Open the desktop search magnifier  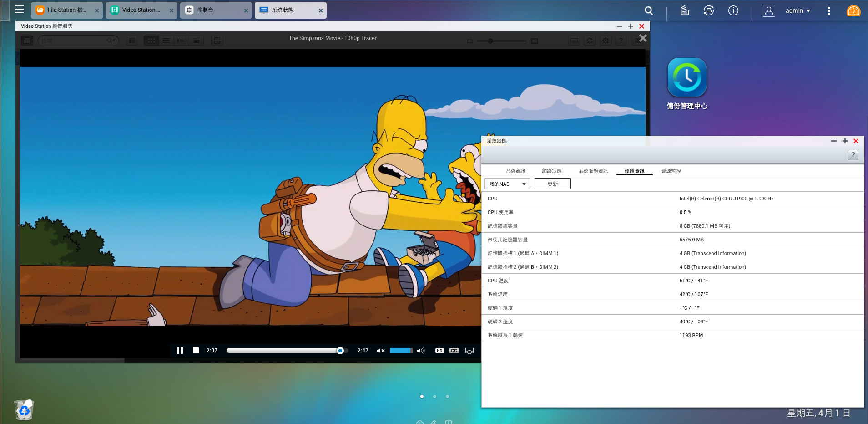(x=649, y=10)
